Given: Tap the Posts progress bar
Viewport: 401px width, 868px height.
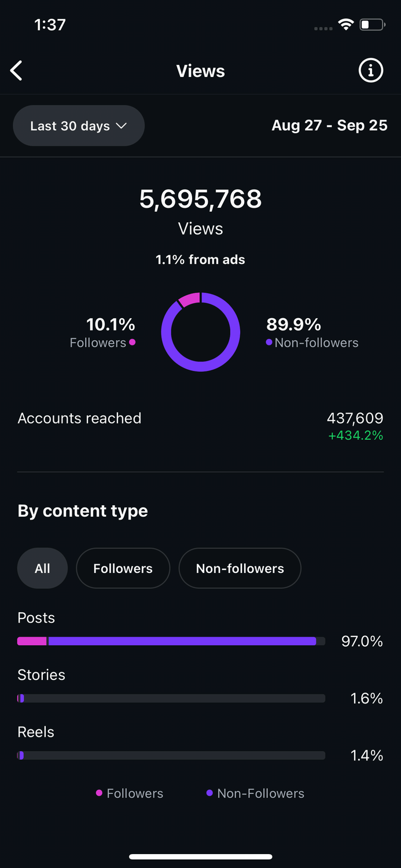Looking at the screenshot, I should tap(171, 641).
